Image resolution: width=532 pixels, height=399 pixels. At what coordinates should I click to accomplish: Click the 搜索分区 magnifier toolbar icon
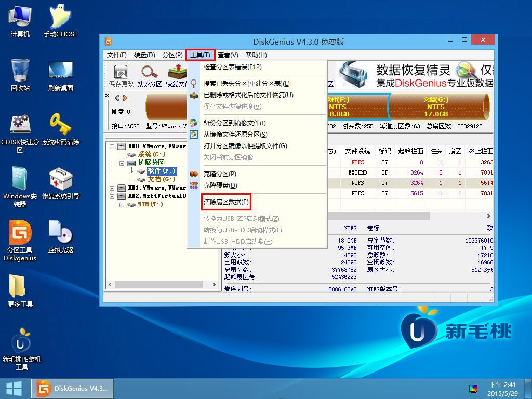coord(150,76)
